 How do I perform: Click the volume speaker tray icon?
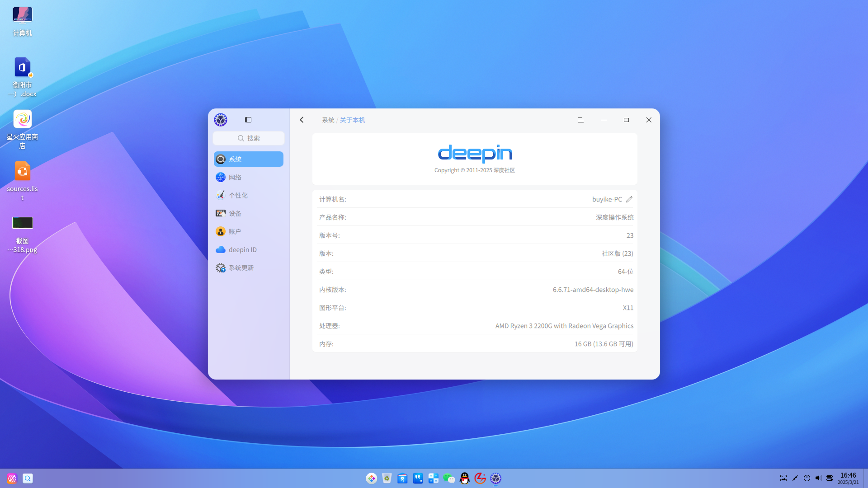coord(818,478)
